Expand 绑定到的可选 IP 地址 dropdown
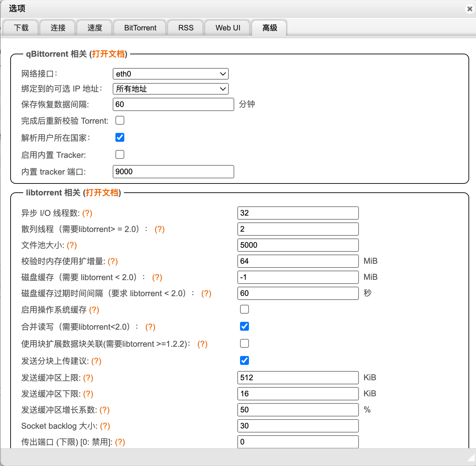This screenshot has width=476, height=466. [170, 89]
